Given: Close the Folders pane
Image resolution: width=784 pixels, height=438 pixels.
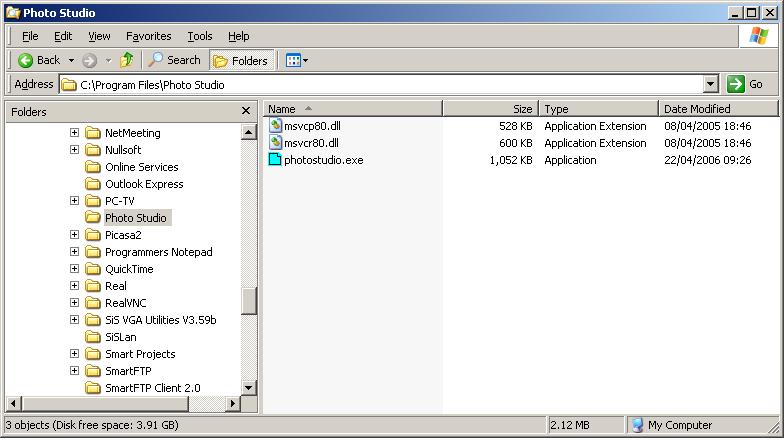Looking at the screenshot, I should (246, 110).
